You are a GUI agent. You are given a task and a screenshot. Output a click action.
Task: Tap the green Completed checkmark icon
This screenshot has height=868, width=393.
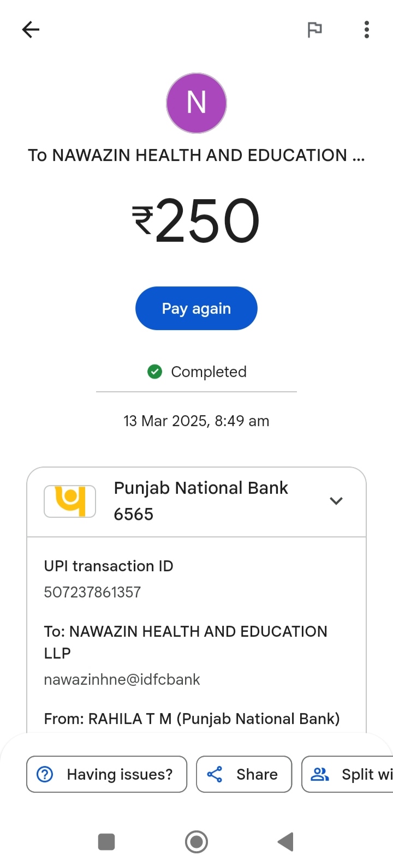(155, 372)
